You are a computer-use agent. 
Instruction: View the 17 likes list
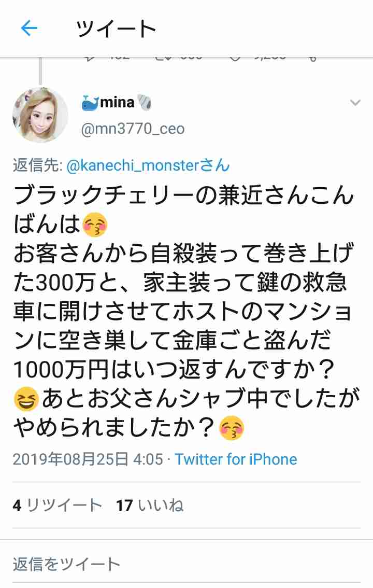(150, 505)
